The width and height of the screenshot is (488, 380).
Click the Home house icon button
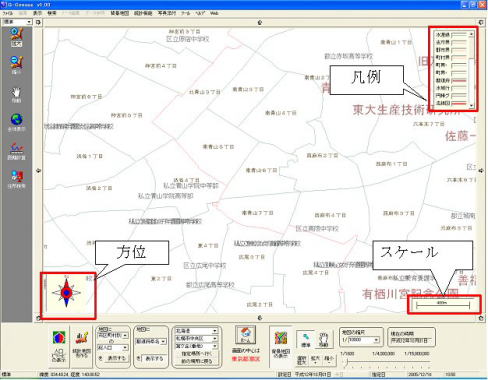point(245,335)
